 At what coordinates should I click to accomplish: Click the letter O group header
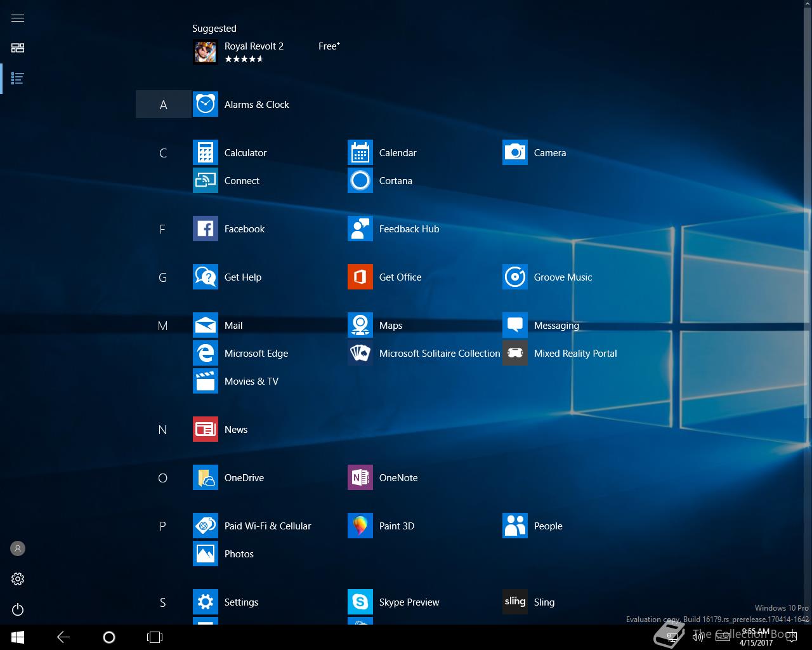point(163,478)
